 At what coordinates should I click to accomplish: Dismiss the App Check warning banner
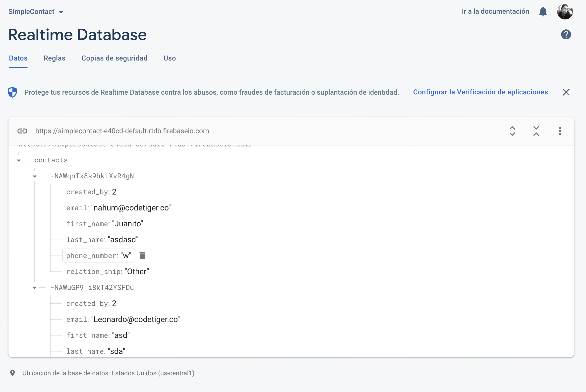tap(566, 92)
